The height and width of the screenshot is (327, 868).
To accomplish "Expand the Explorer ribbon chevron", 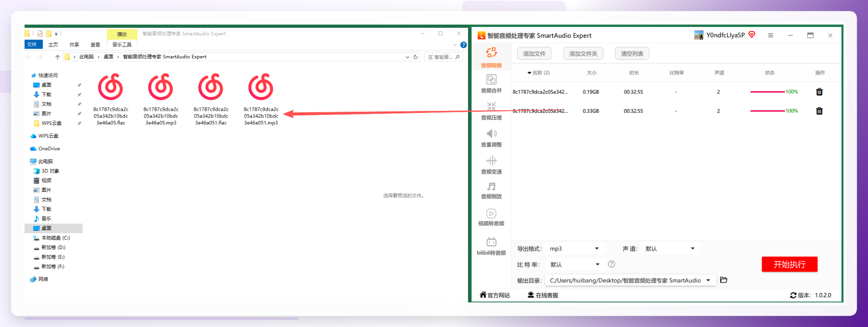I will (x=454, y=45).
